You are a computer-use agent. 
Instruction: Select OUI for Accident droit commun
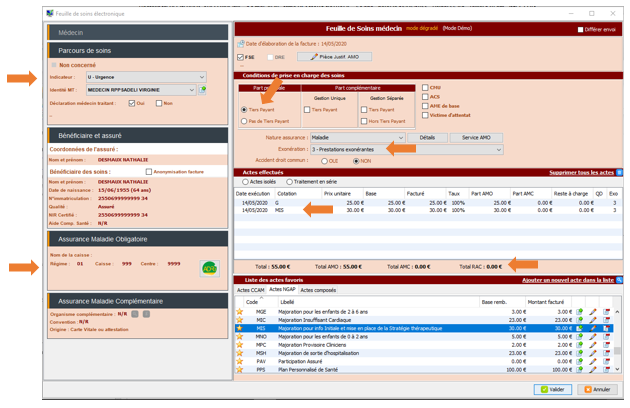(x=324, y=161)
